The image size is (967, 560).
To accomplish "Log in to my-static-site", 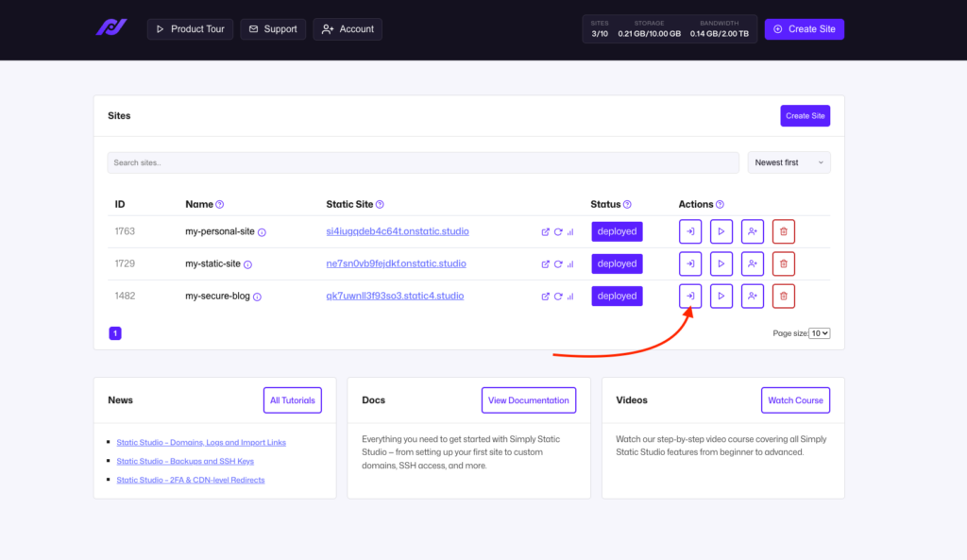I will click(x=690, y=263).
